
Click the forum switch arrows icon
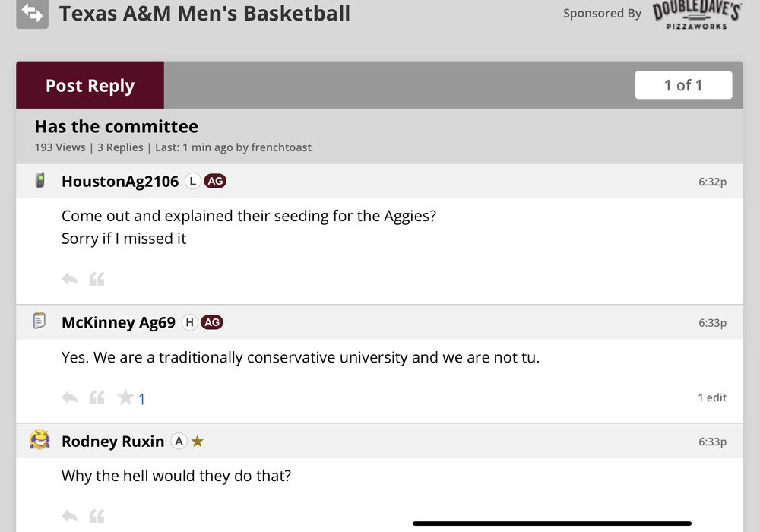click(32, 14)
